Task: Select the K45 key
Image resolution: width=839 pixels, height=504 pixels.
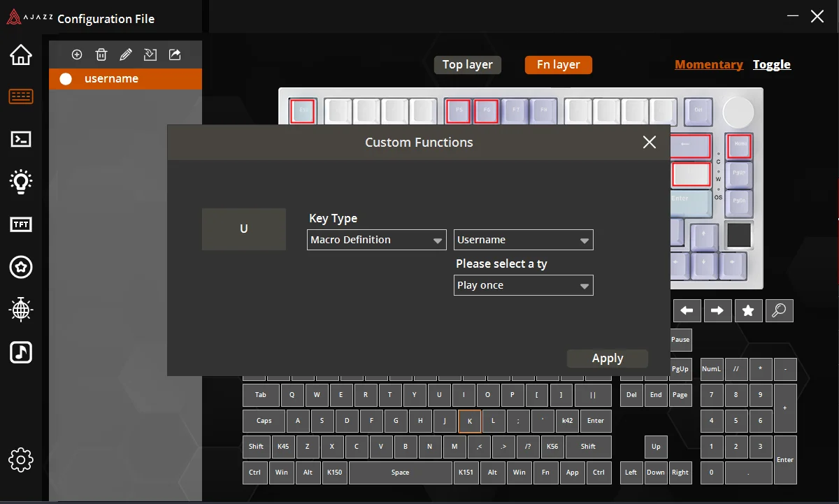Action: (x=282, y=447)
